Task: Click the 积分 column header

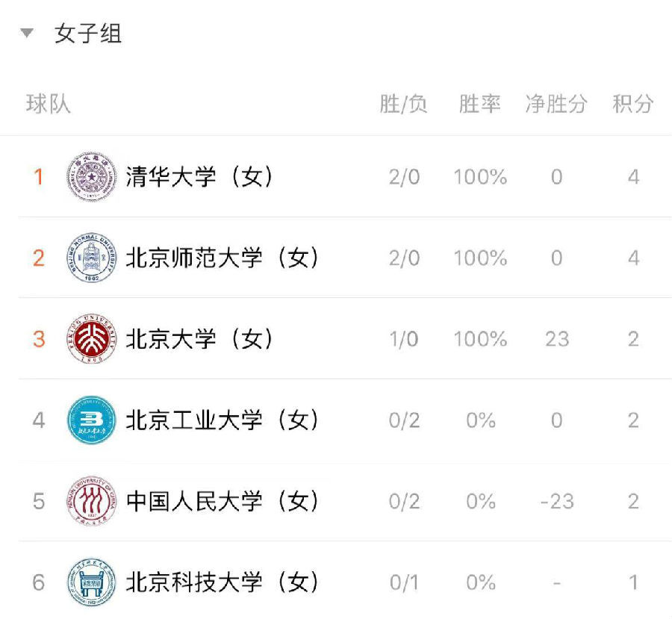Action: 632,105
